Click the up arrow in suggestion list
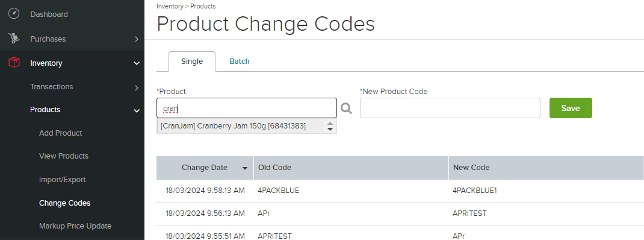 click(x=330, y=123)
